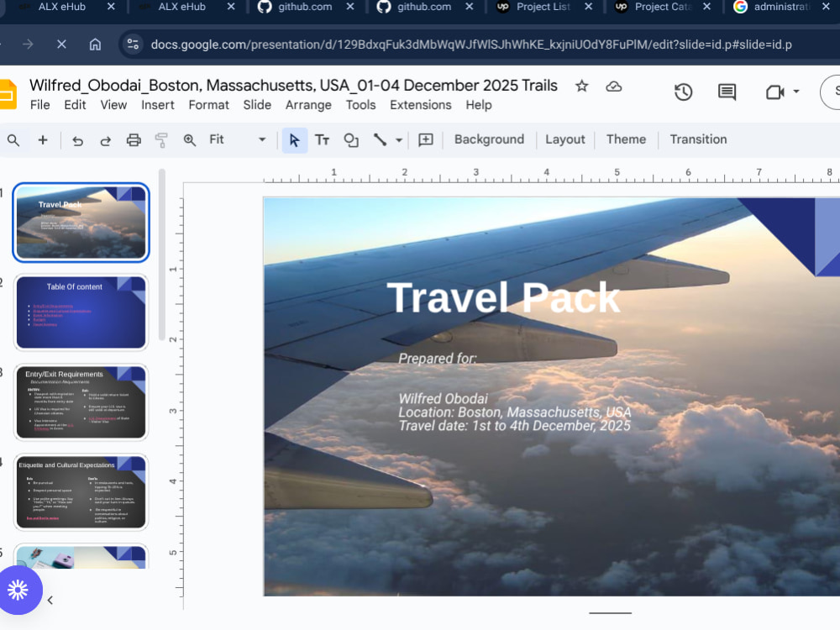This screenshot has height=630, width=840.
Task: Select Entry/Exit Requirements slide thumbnail
Action: pyautogui.click(x=81, y=402)
